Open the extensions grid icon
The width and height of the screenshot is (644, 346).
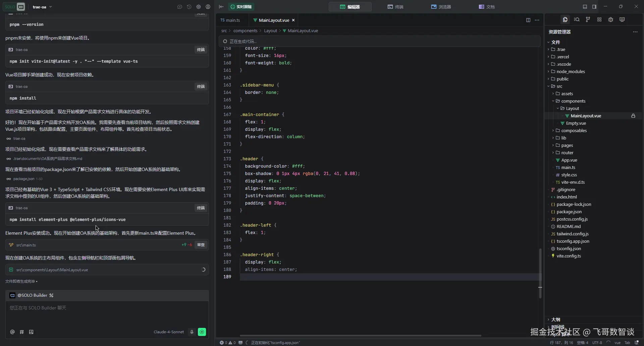[599, 19]
